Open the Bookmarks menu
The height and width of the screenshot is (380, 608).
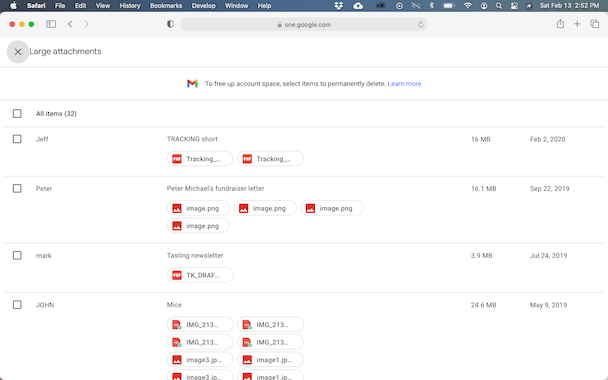(x=166, y=5)
